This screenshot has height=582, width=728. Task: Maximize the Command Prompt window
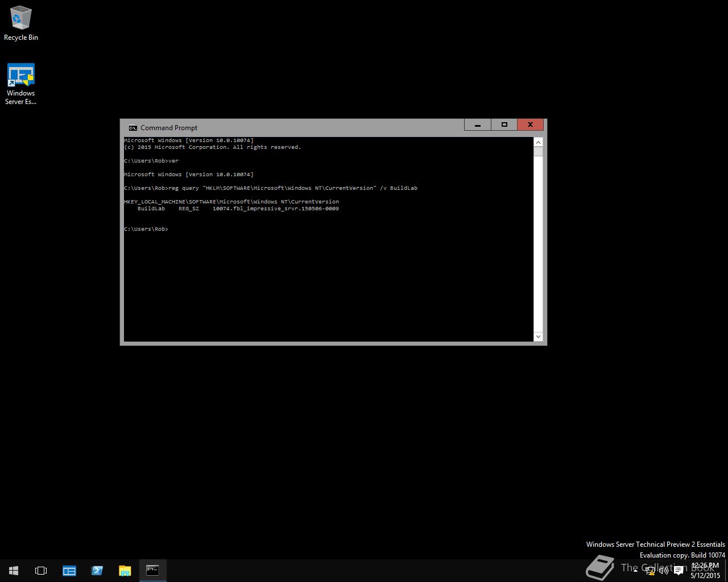504,124
